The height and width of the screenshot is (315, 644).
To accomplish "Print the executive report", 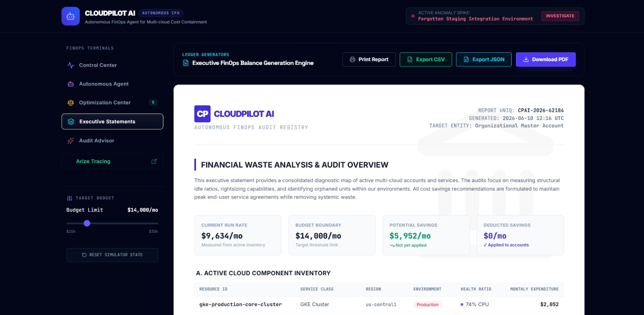I will [x=369, y=60].
